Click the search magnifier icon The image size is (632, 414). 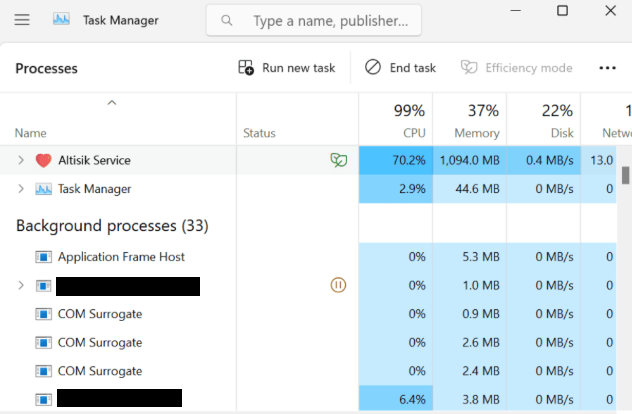point(227,21)
